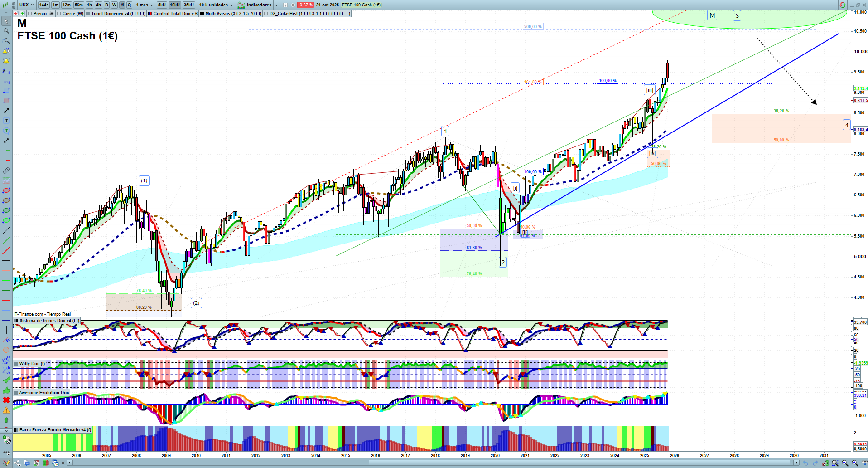Open the UKX symbol dropdown

[x=27, y=5]
